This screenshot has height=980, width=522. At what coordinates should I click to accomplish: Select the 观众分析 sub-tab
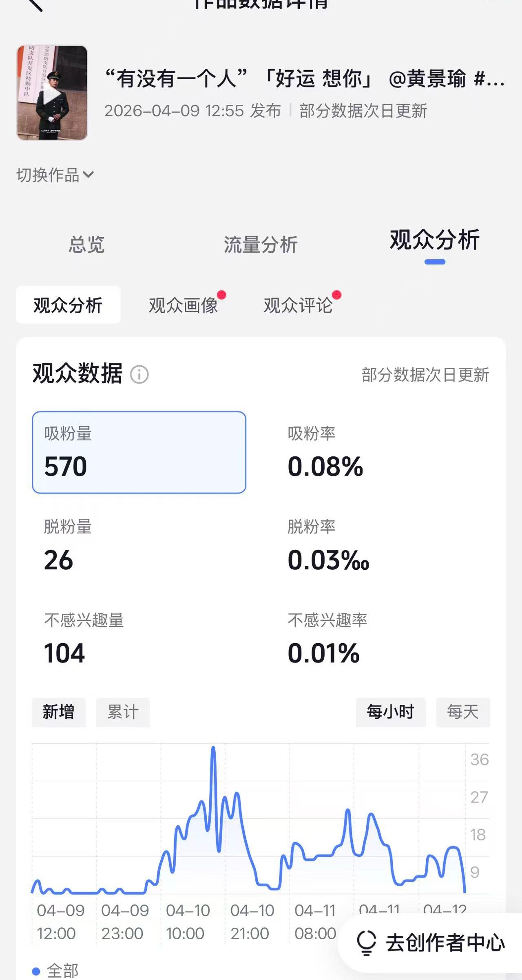tap(68, 305)
